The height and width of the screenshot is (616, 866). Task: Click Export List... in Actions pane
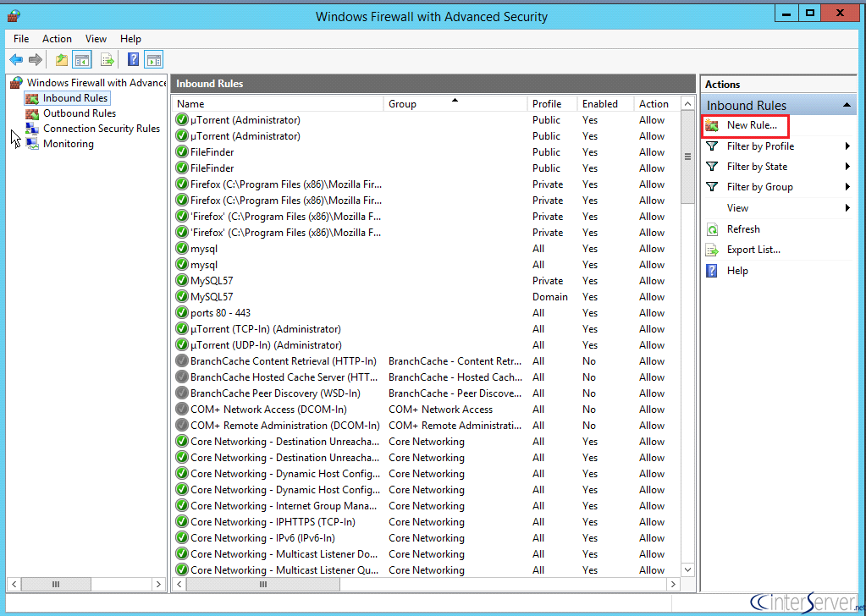753,250
